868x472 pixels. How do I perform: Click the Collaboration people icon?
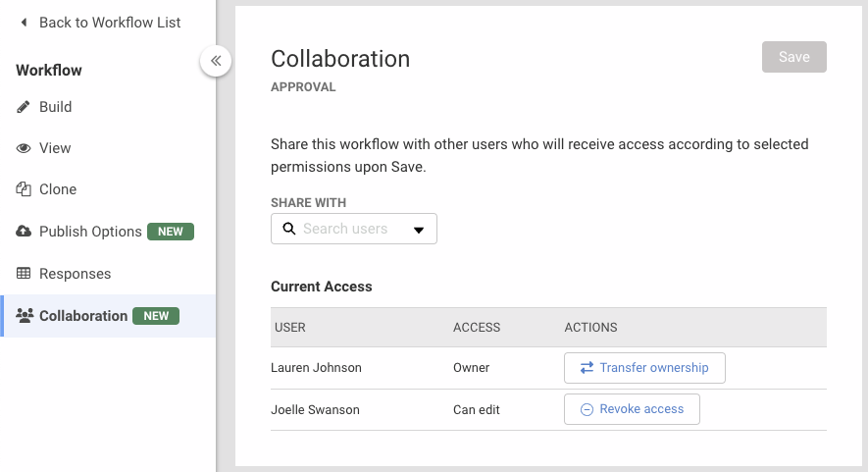(x=26, y=316)
